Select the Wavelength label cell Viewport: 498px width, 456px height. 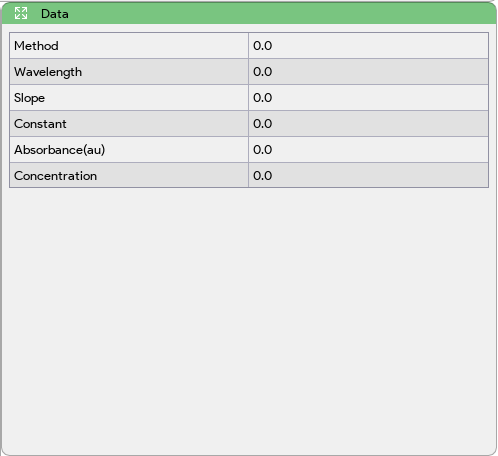pyautogui.click(x=129, y=72)
